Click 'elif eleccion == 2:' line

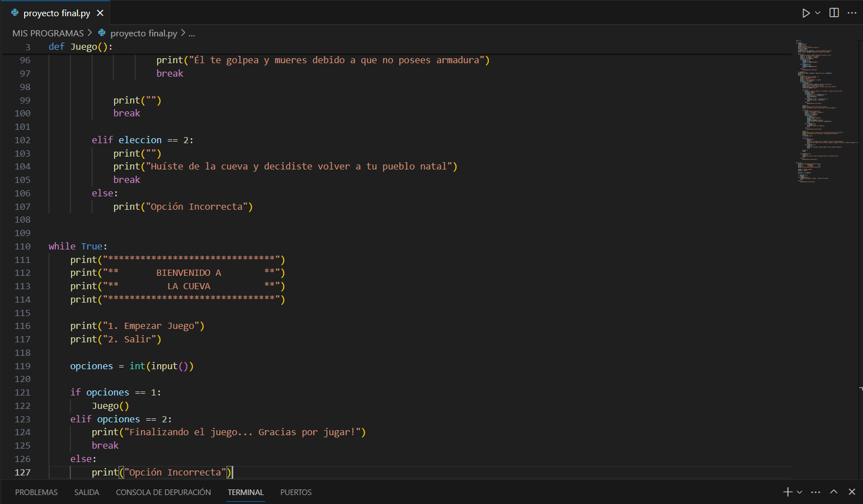click(143, 140)
